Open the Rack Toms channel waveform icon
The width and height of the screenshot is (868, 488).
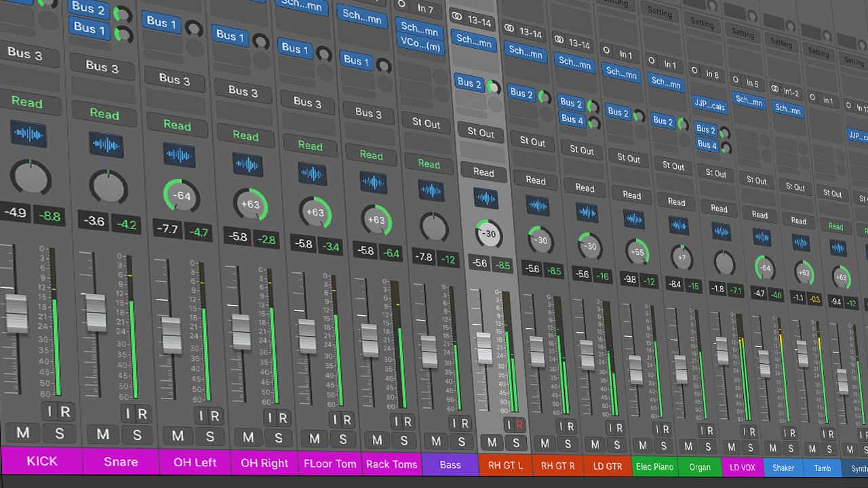click(x=373, y=182)
